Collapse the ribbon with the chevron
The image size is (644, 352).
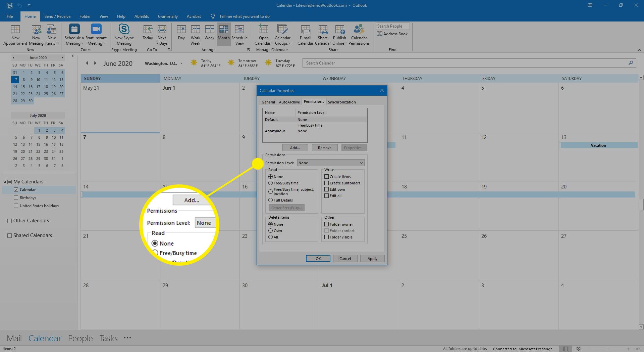639,50
